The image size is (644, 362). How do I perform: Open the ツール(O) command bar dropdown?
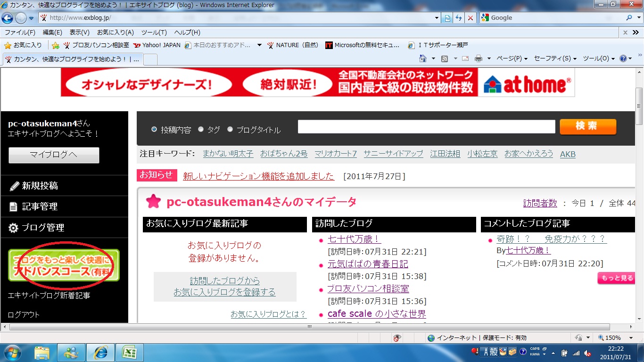[599, 58]
